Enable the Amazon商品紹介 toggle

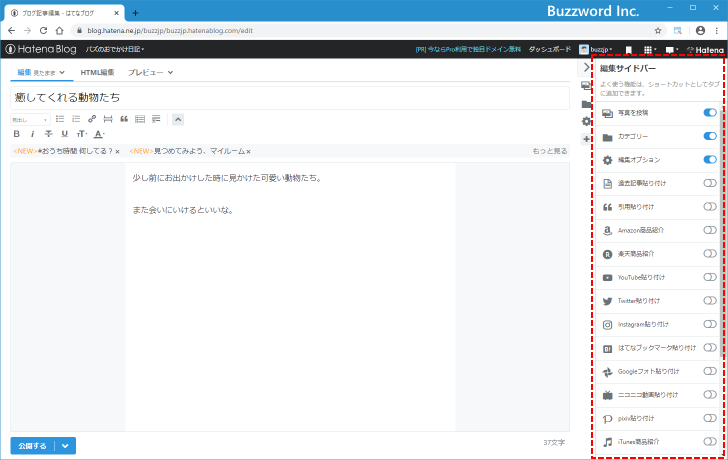(x=710, y=230)
